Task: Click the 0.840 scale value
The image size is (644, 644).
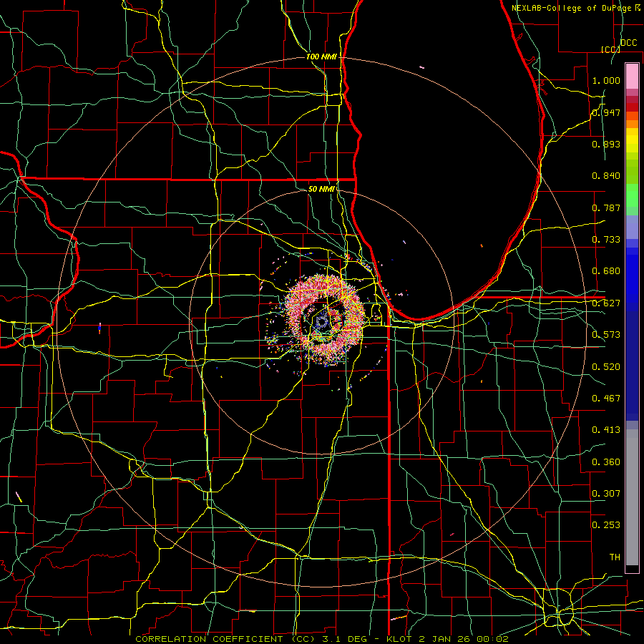Action: [606, 176]
